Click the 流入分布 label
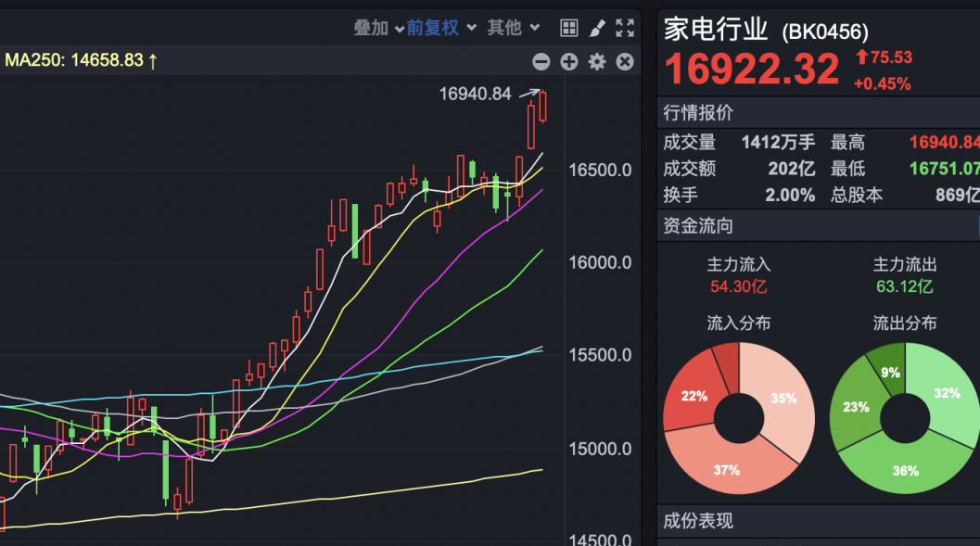The image size is (980, 546). (738, 323)
